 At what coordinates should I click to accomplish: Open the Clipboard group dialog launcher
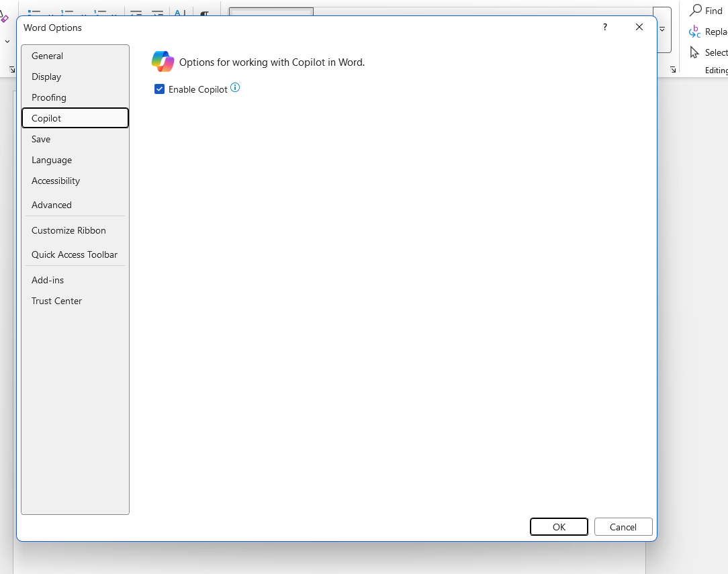pos(12,70)
